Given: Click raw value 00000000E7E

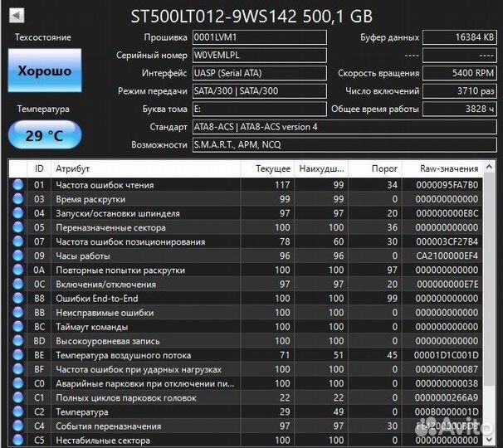Looking at the screenshot, I should coord(447,284).
